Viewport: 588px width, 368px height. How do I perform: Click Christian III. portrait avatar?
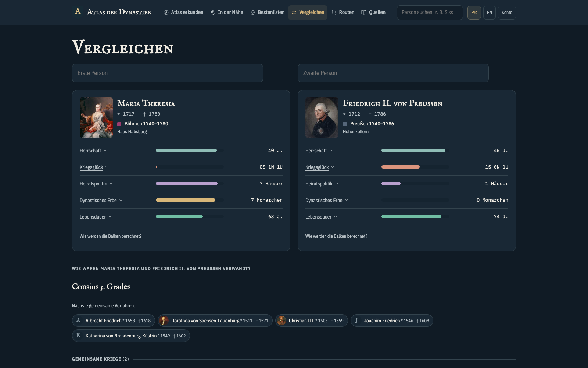point(282,321)
